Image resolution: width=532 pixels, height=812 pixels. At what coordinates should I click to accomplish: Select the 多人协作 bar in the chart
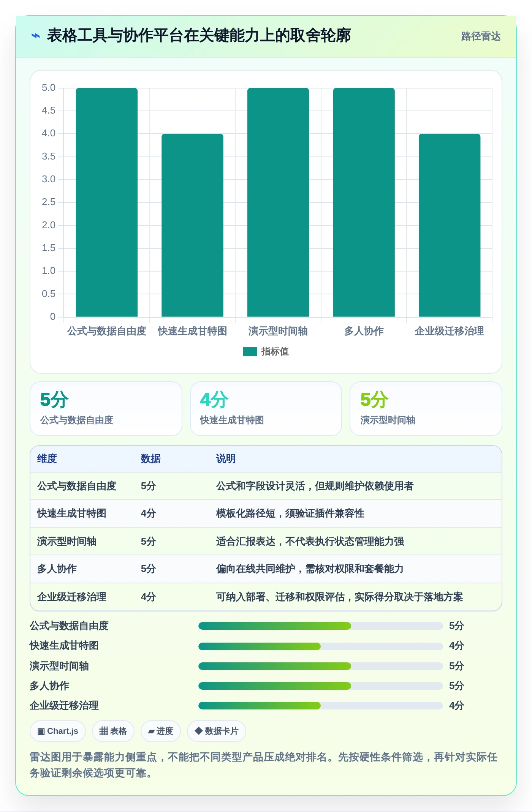click(364, 202)
